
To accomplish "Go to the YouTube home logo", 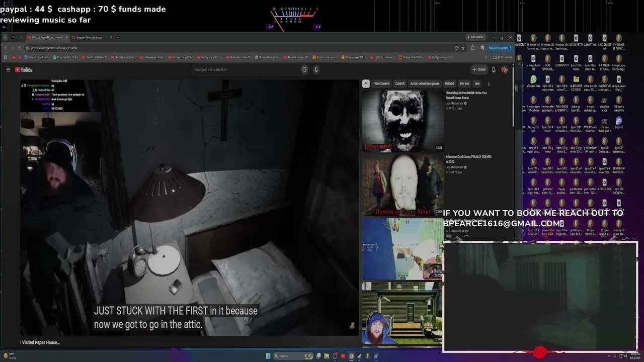I will click(24, 70).
